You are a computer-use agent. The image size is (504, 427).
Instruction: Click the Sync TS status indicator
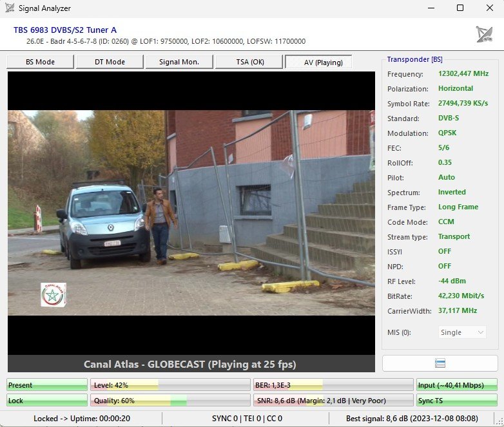click(456, 401)
